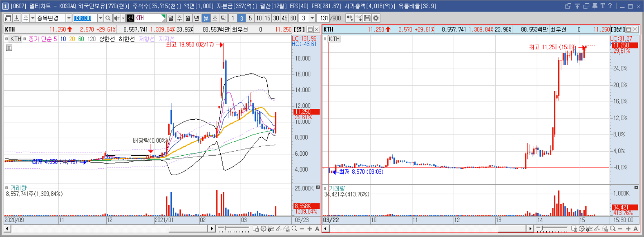Viewport: 644px width, 237px height.
Task: Click the 신 badge beside KTH name
Action: pyautogui.click(x=131, y=18)
